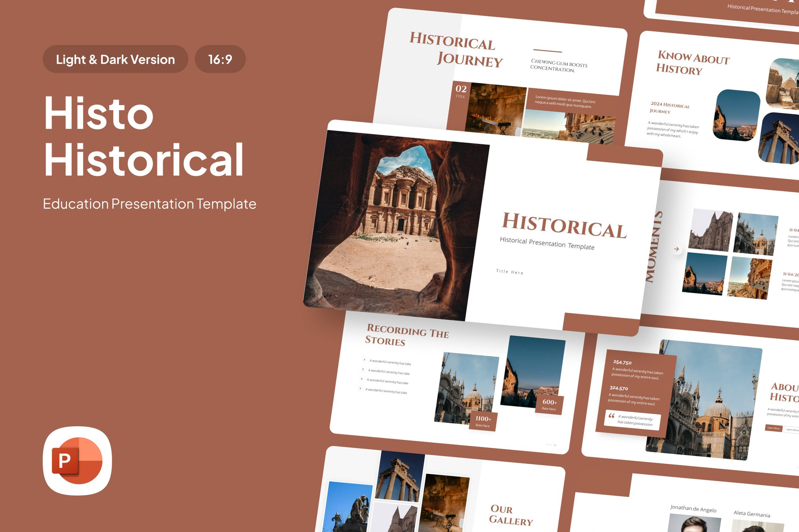Open the basilica photo on Recording The Stories slide
799x532 pixels.
pyautogui.click(x=467, y=389)
